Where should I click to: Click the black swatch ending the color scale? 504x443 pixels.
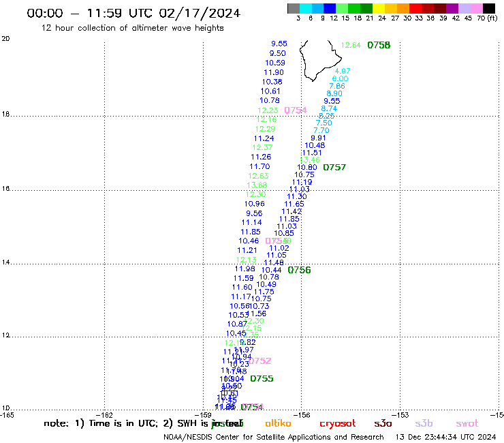coord(489,8)
